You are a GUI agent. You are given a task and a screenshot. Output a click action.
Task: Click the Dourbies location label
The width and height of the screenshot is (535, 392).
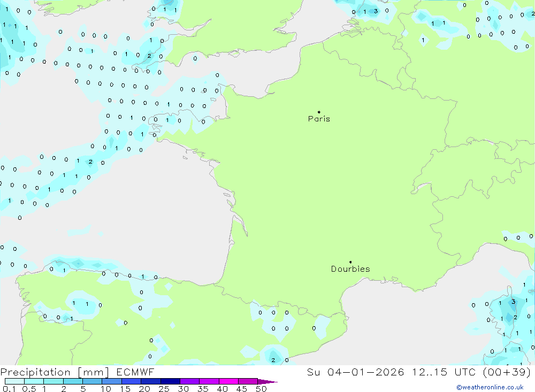[350, 269]
